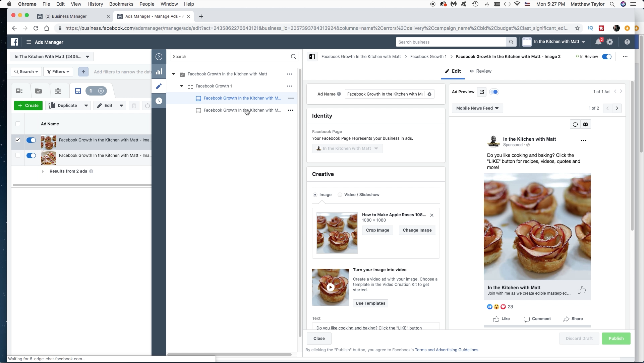
Task: Open the Bookmarks menu in menu bar
Action: click(x=121, y=4)
